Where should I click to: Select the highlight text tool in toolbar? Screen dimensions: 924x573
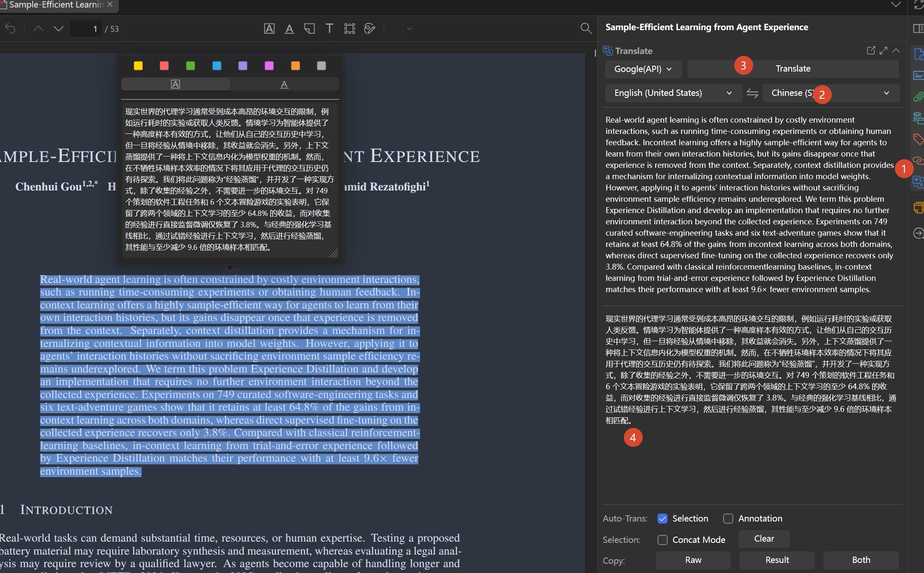coord(269,28)
